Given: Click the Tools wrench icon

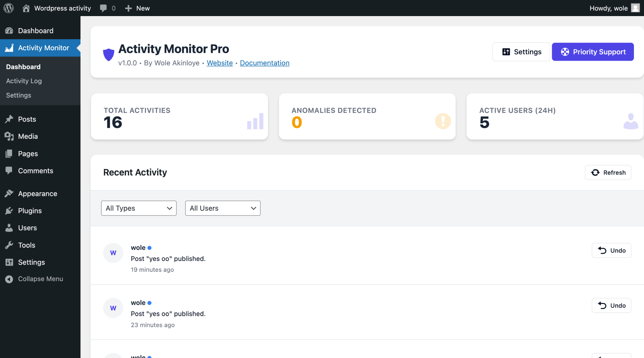Looking at the screenshot, I should point(9,245).
